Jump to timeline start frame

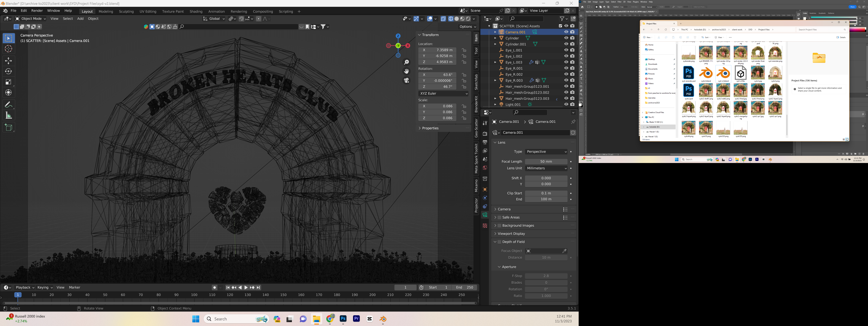point(228,288)
